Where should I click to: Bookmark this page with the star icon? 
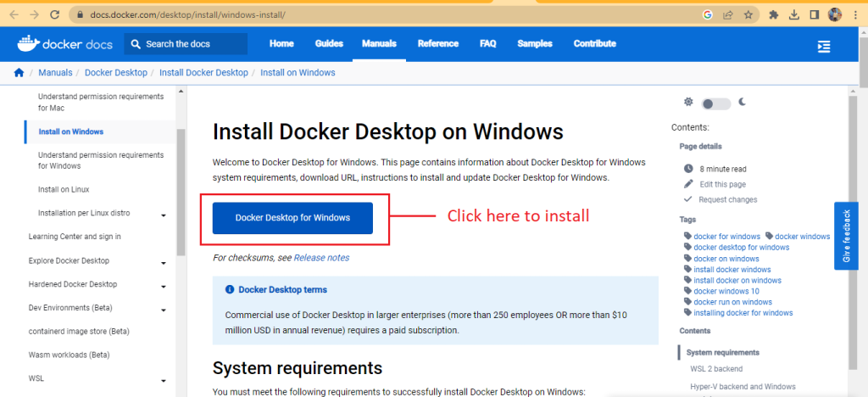click(748, 14)
